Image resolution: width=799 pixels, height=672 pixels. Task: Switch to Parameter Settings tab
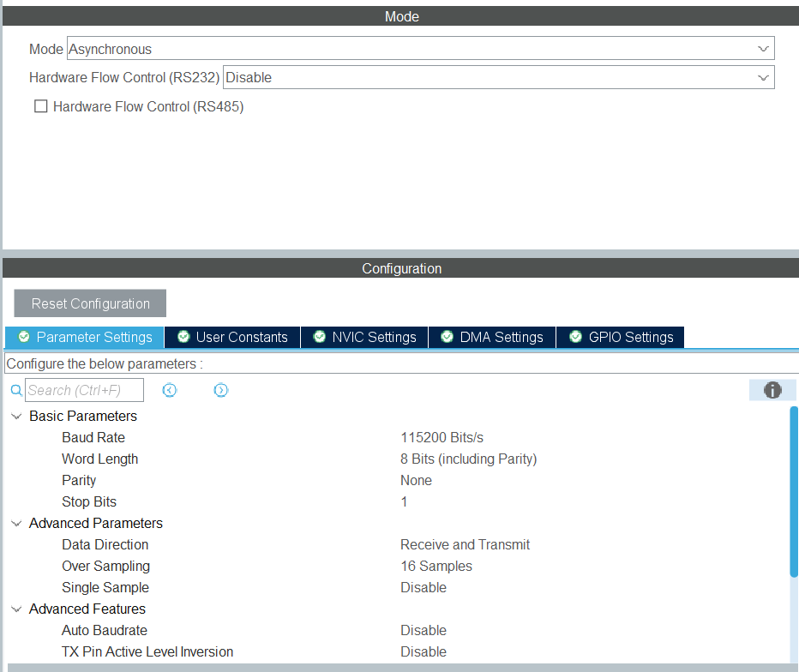pyautogui.click(x=85, y=337)
